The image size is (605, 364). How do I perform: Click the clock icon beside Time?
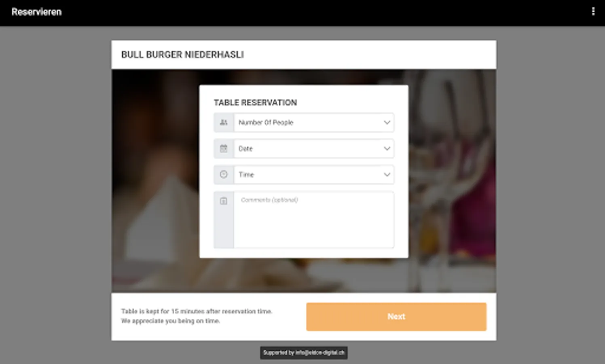tap(224, 174)
